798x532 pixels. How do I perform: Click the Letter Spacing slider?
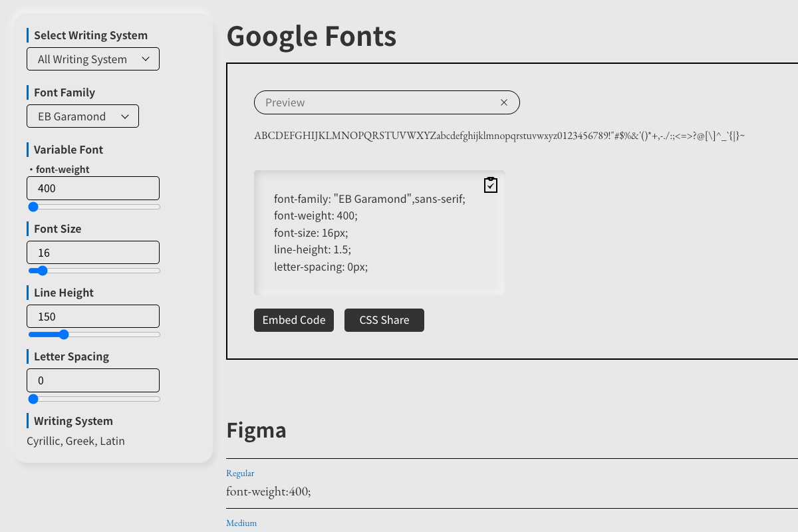point(94,399)
